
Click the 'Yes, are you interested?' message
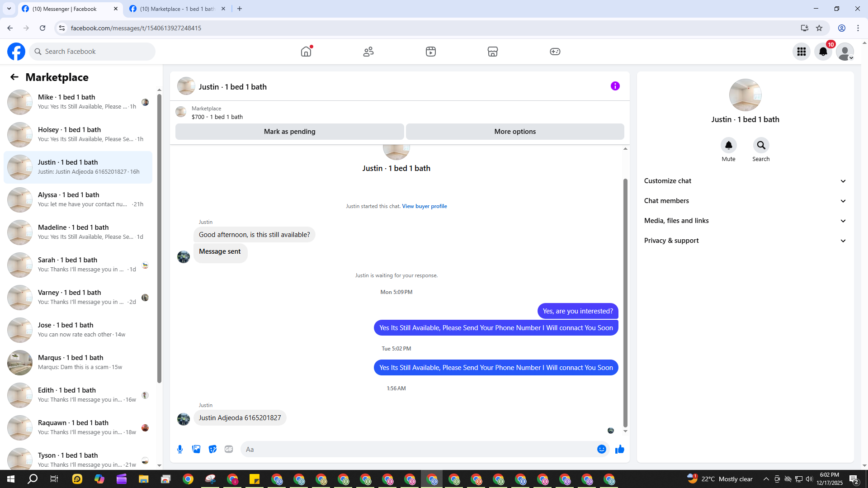(578, 311)
